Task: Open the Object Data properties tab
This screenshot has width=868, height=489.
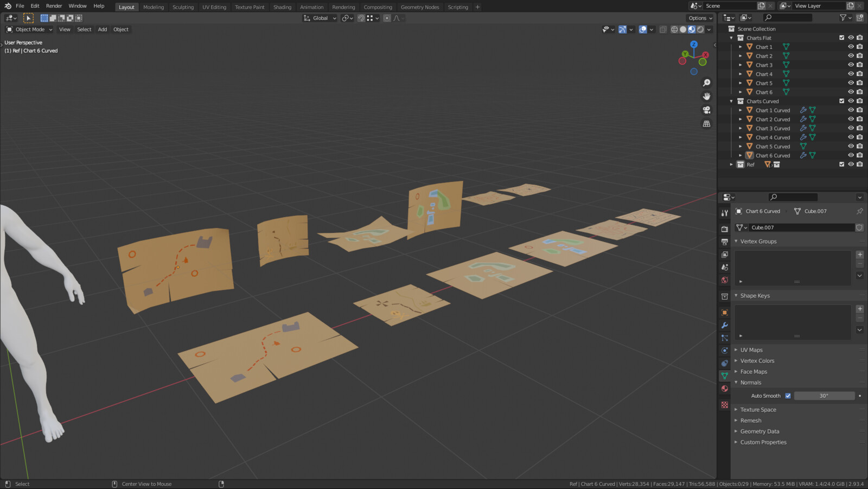Action: 724,376
